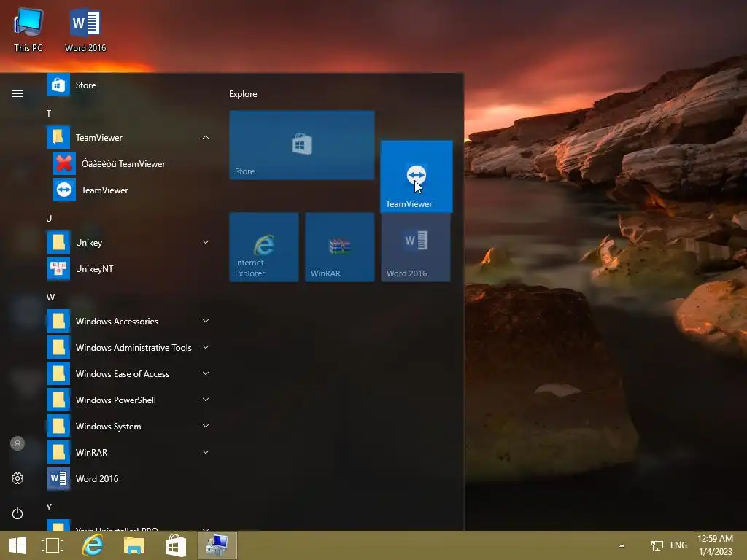Open the WinRAR tile
Image resolution: width=747 pixels, height=560 pixels.
tap(340, 247)
